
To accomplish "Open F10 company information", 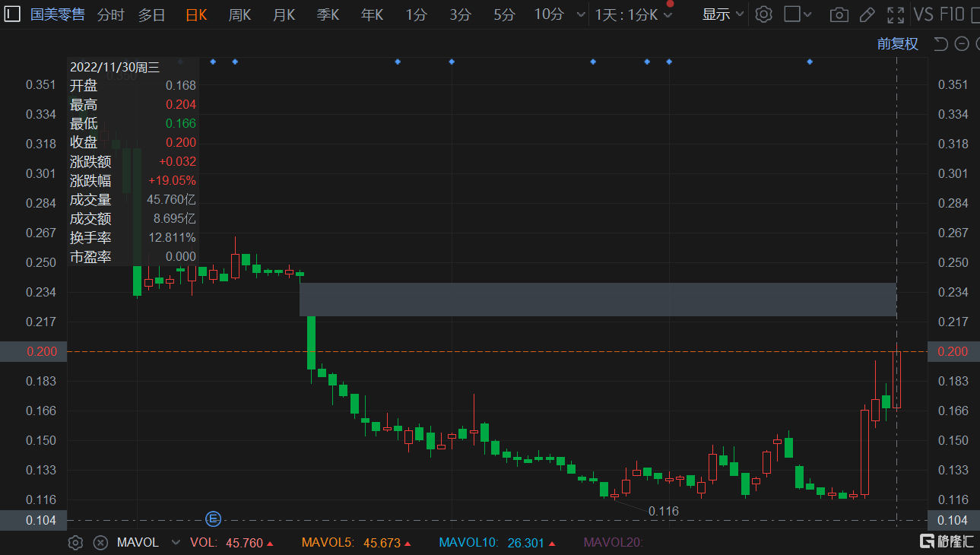I will [951, 14].
